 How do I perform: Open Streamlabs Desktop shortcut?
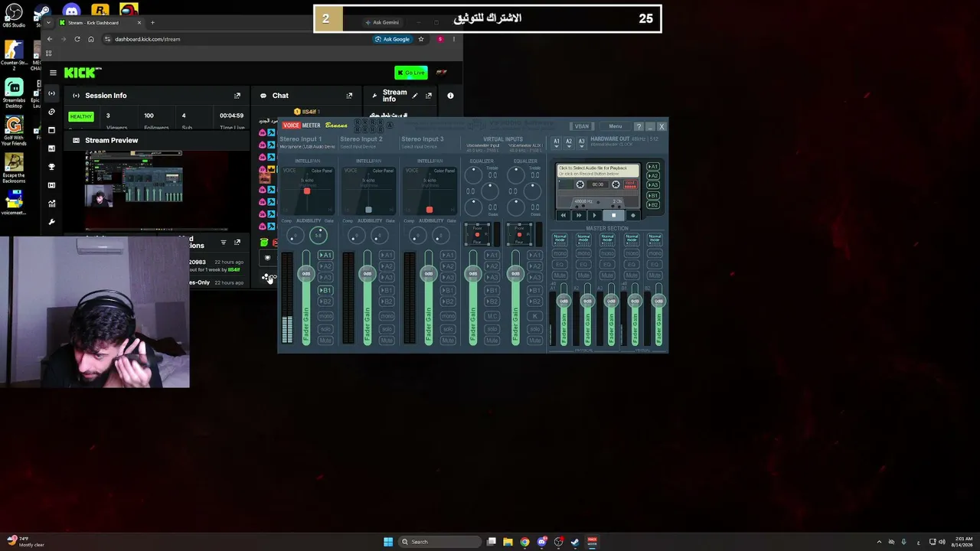point(14,93)
